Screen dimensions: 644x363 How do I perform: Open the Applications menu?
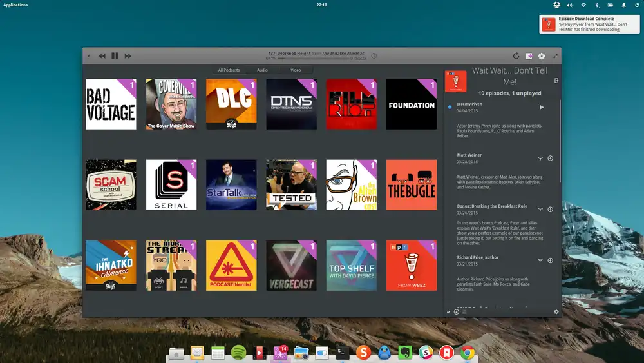click(15, 5)
